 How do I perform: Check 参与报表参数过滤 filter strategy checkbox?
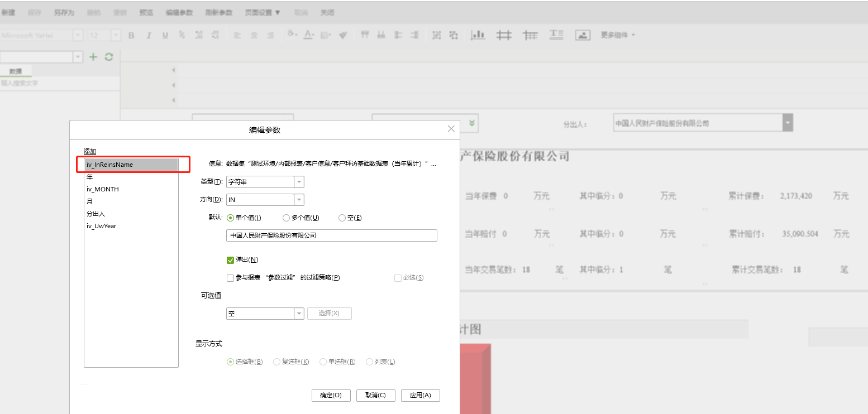(230, 278)
